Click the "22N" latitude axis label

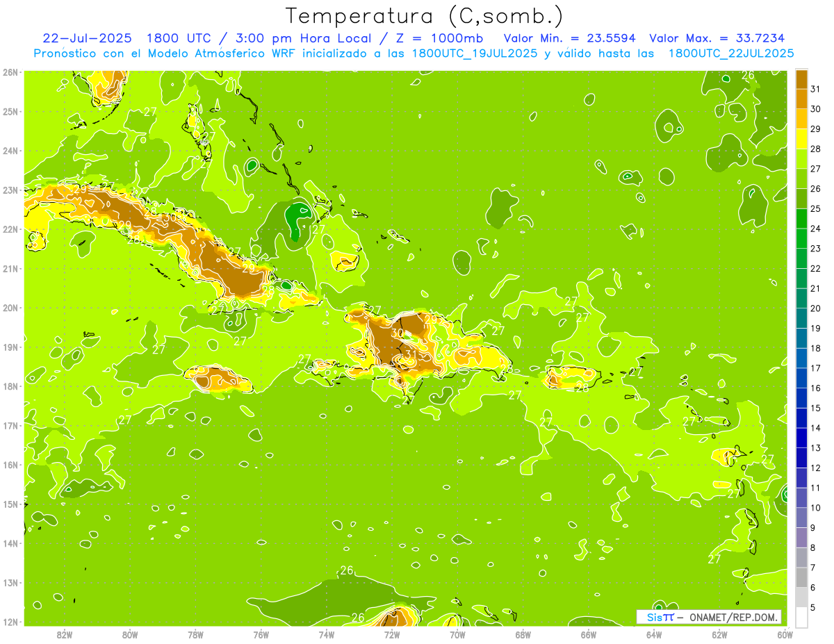click(x=10, y=229)
